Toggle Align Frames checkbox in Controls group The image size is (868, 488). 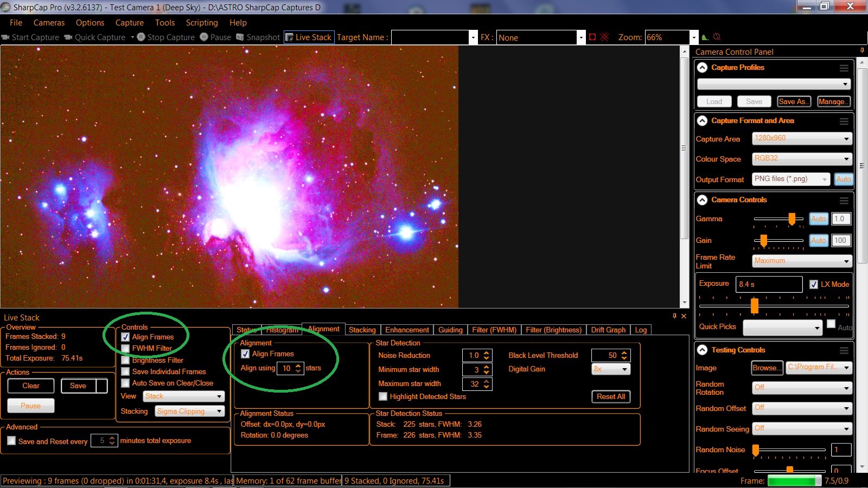[x=125, y=337]
